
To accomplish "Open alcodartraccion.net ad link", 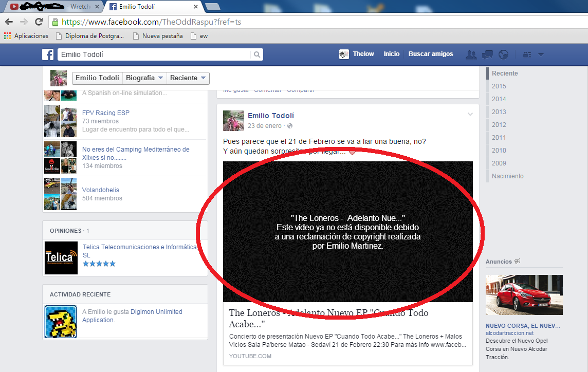I will 509,333.
